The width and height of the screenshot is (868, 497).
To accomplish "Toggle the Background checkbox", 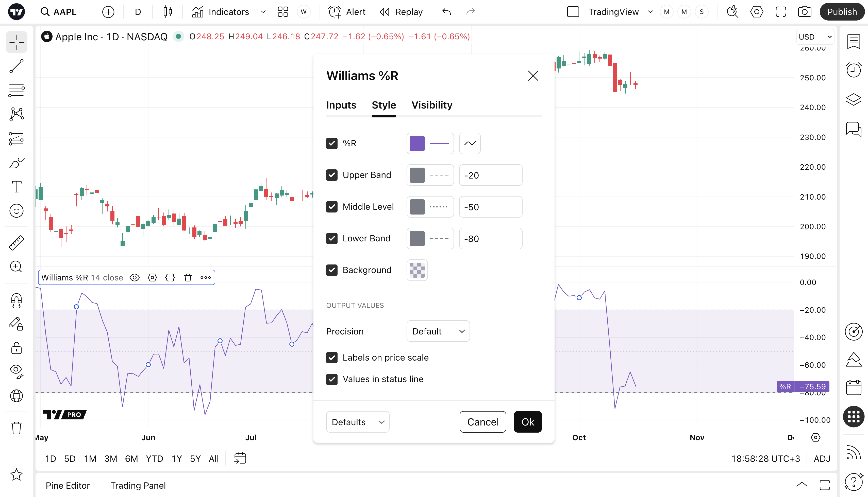I will (x=332, y=270).
